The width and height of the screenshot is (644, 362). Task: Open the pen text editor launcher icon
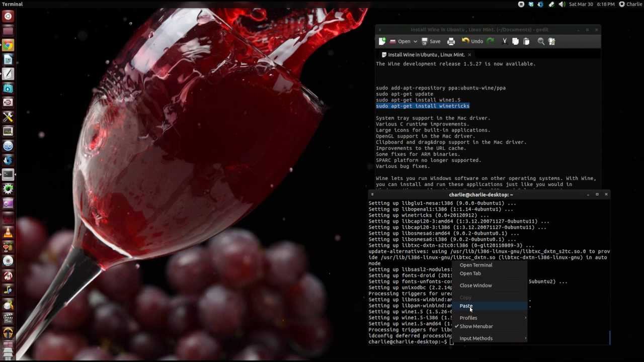click(x=8, y=74)
